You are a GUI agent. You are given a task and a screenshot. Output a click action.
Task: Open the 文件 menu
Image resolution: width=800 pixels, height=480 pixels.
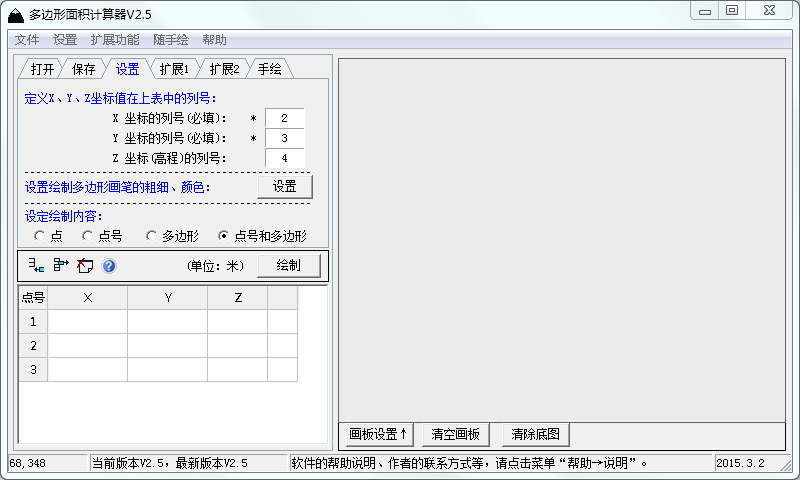coord(27,40)
